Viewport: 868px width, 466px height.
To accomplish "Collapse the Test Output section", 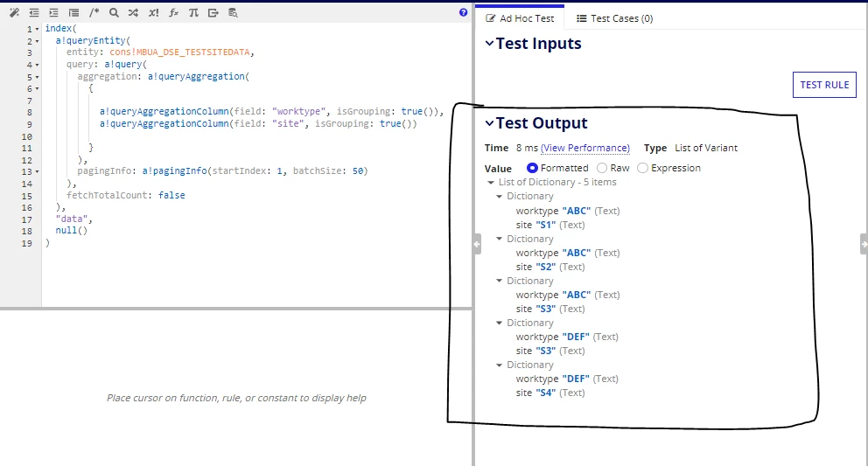I will [x=489, y=123].
